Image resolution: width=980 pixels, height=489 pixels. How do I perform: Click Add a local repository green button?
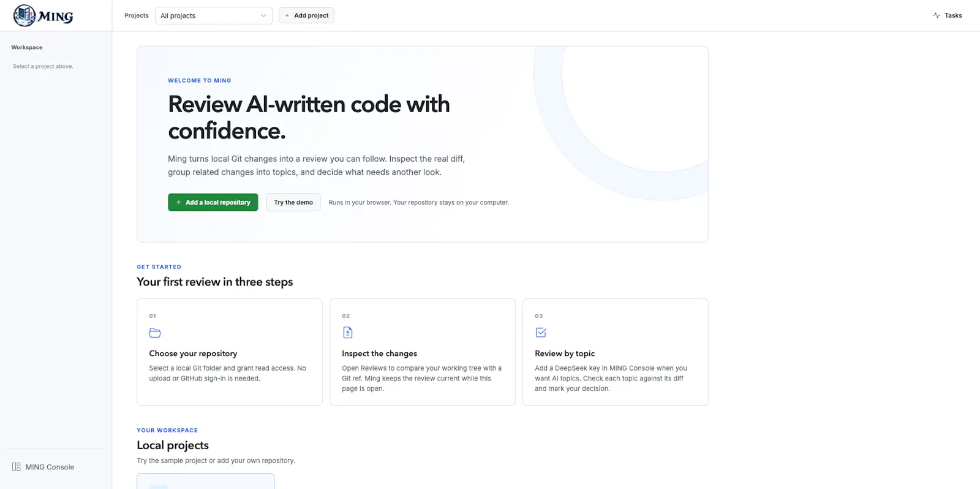pos(213,202)
